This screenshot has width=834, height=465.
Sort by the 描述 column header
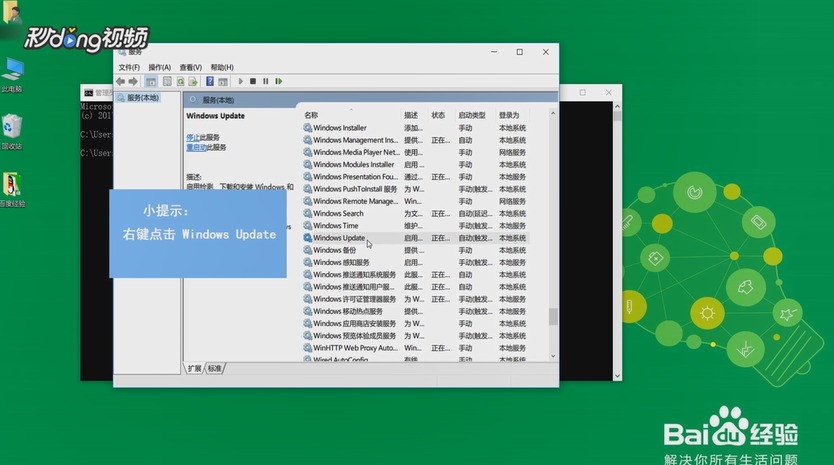point(411,115)
